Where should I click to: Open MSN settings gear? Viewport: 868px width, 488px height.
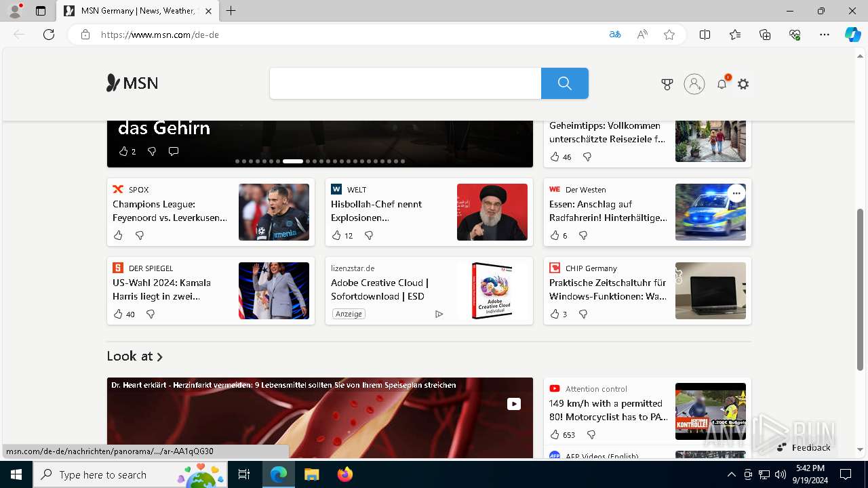[743, 84]
